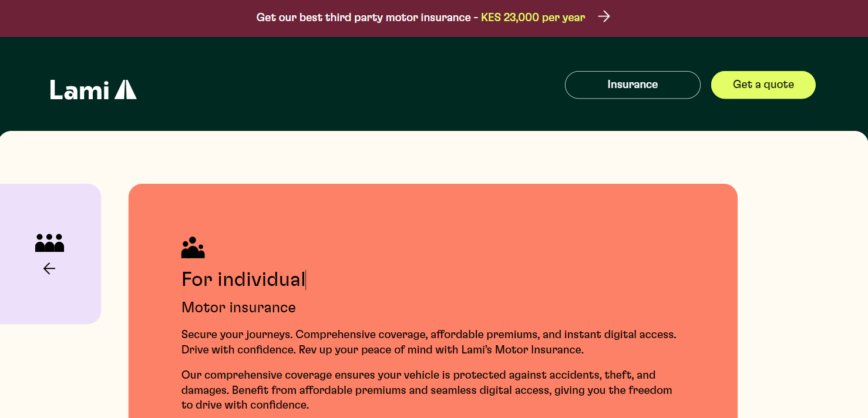
Task: Click 'Lami's Motor Insurance' in the paragraph
Action: [539, 350]
